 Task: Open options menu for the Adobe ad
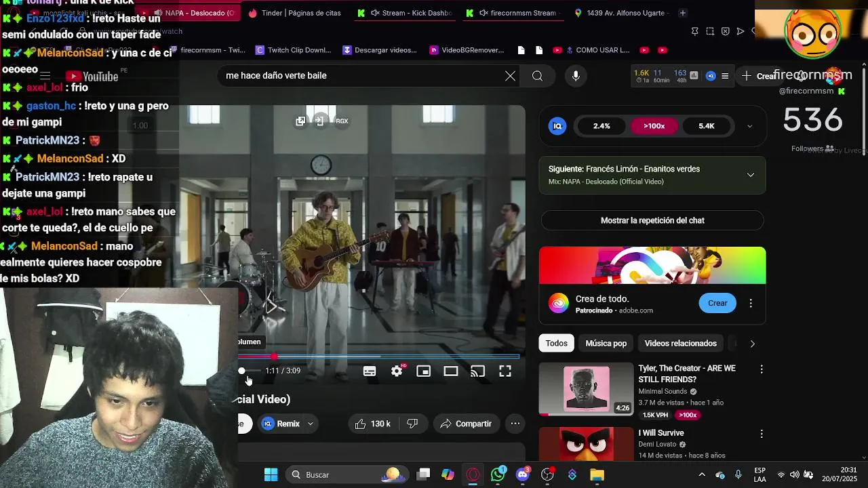click(x=751, y=303)
